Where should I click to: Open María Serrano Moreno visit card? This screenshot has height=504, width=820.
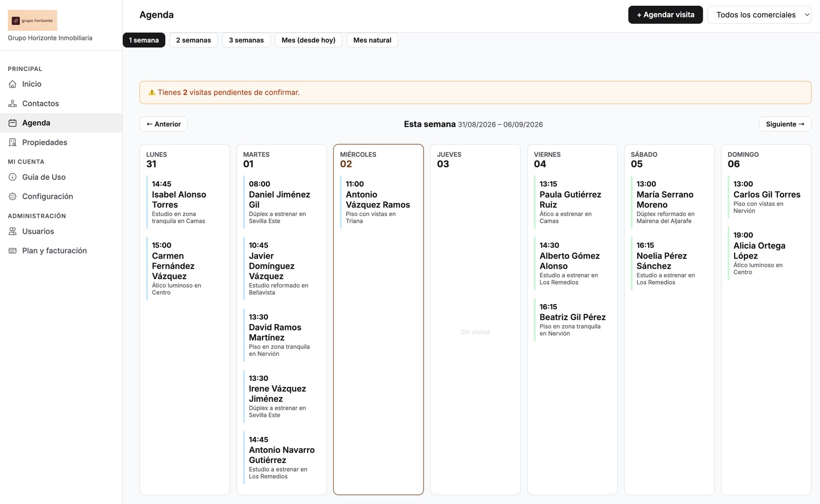(x=670, y=202)
